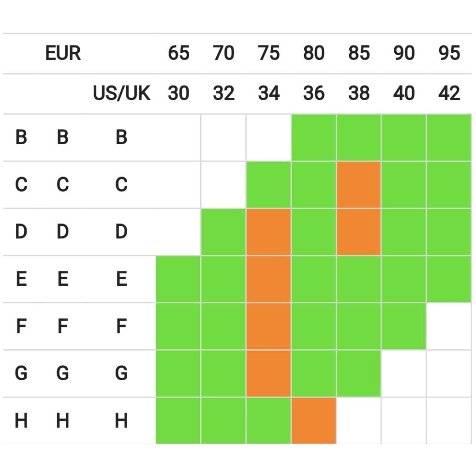Click the green 70 D size cell
The height and width of the screenshot is (476, 476).
click(x=223, y=232)
